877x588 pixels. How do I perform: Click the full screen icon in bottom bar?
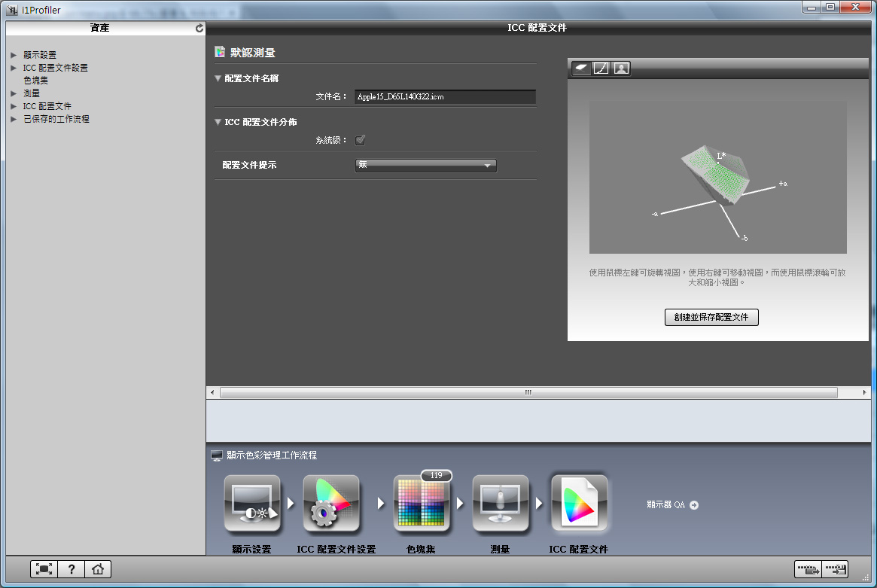44,570
